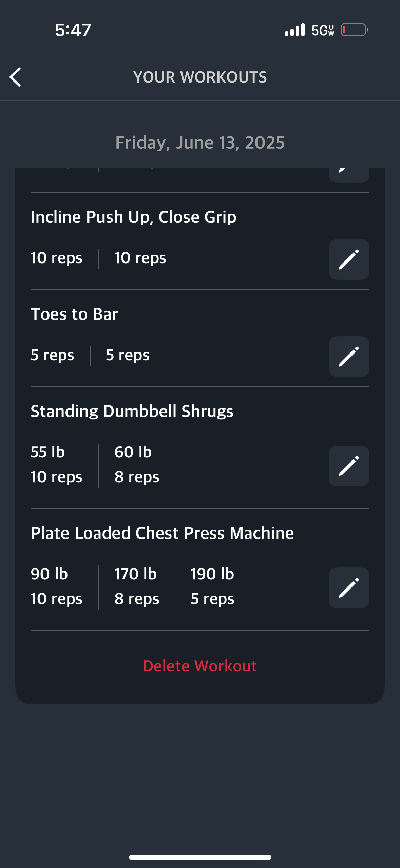Screen dimensions: 400x868
Task: Delete Workout red link
Action: (200, 666)
